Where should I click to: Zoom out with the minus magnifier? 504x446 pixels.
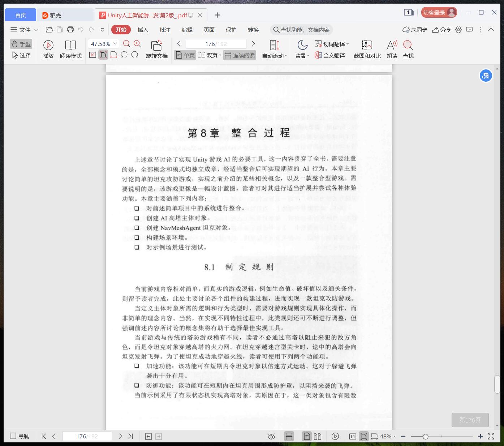[127, 44]
